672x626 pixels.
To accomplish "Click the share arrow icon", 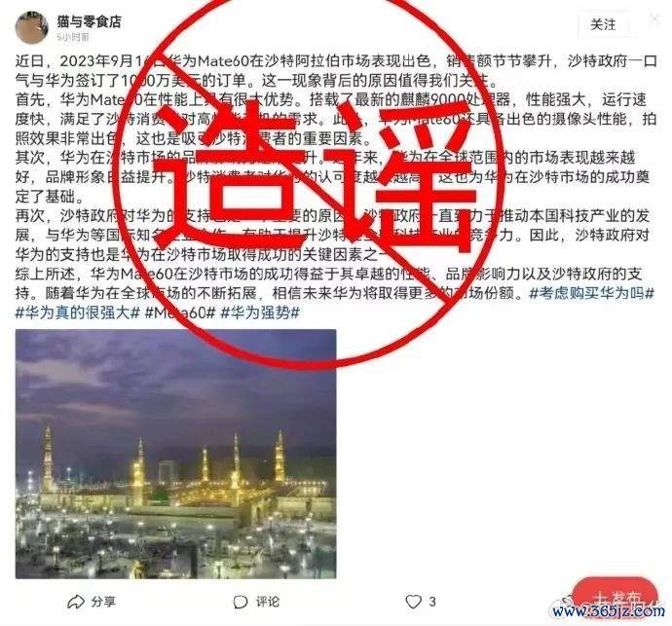I will tap(75, 602).
